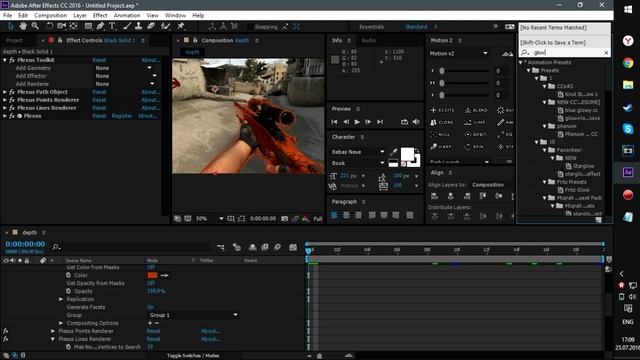Jump to last frame in Preview panel
640x360 pixels.
click(380, 122)
